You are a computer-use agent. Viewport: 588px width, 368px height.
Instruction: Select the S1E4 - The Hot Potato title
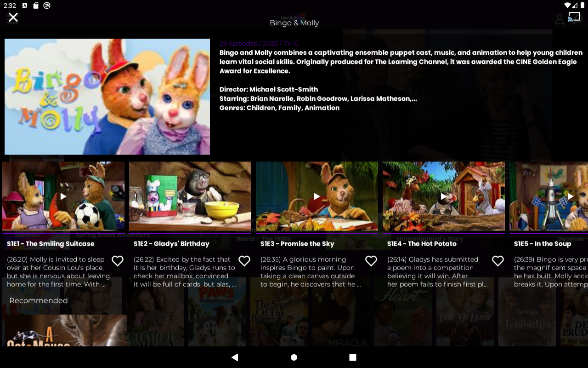(x=422, y=244)
